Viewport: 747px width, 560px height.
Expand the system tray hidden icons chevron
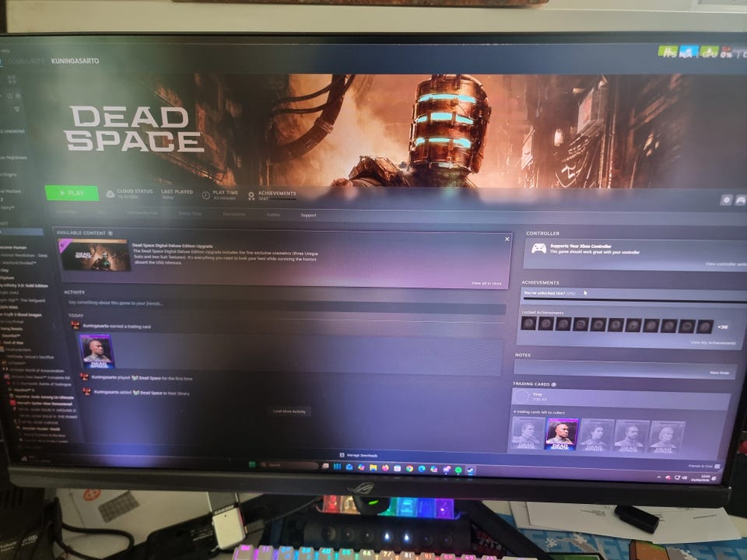tap(658, 477)
